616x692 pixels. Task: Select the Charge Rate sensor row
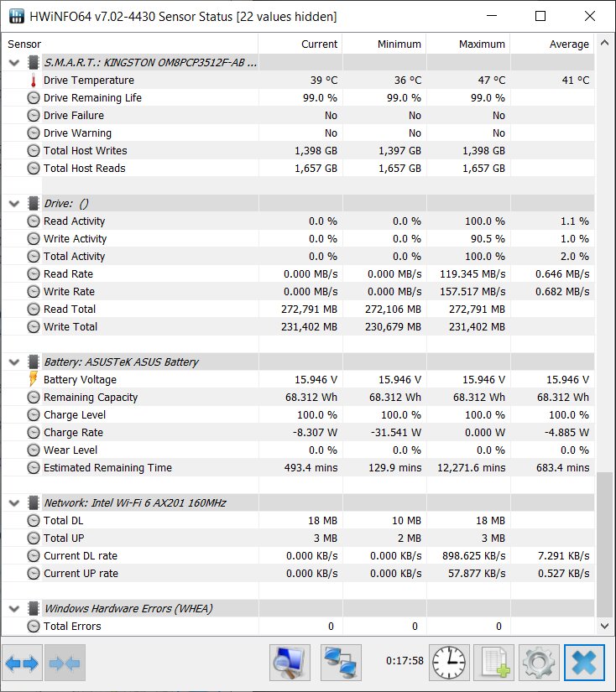point(298,433)
